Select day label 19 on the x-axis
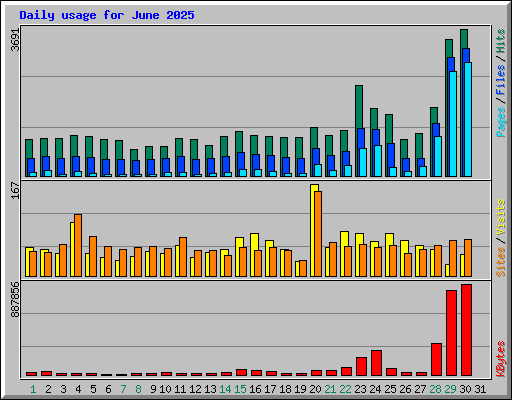 coord(300,389)
